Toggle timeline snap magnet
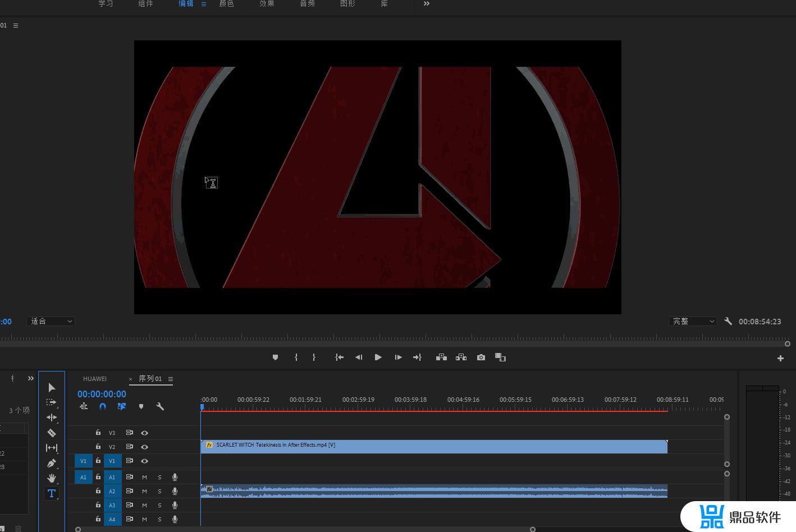 pyautogui.click(x=103, y=406)
